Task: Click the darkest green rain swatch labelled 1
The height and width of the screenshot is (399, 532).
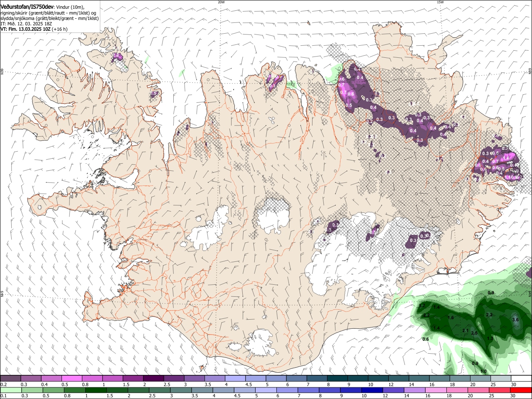Action: coord(96,390)
